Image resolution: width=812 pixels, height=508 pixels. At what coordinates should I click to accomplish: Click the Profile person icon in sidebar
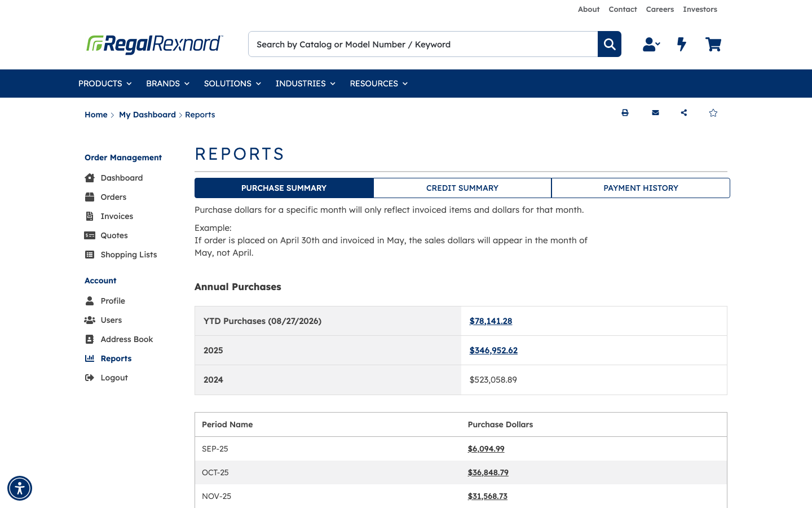pyautogui.click(x=90, y=301)
